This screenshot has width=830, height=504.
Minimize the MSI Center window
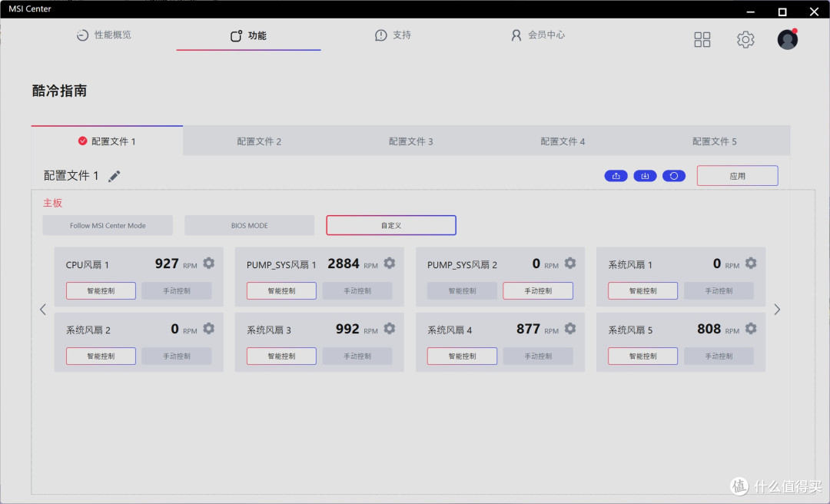point(751,11)
